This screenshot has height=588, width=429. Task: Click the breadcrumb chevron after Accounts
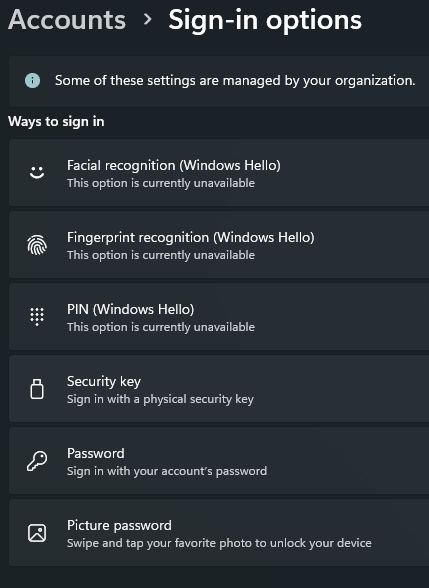[x=148, y=20]
